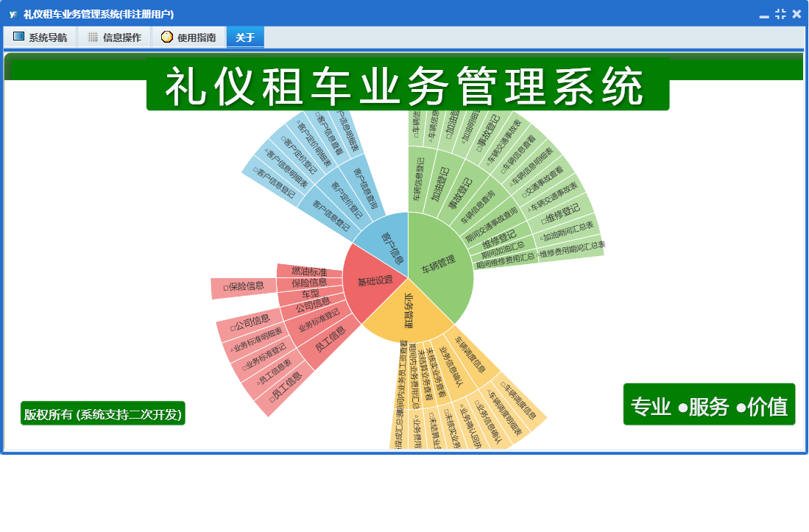809x532 pixels.
Task: Open the △加油期间汇总表 segment
Action: click(x=566, y=232)
